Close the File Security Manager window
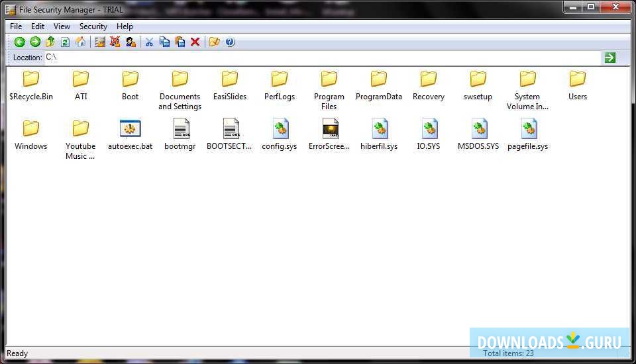 click(x=615, y=7)
